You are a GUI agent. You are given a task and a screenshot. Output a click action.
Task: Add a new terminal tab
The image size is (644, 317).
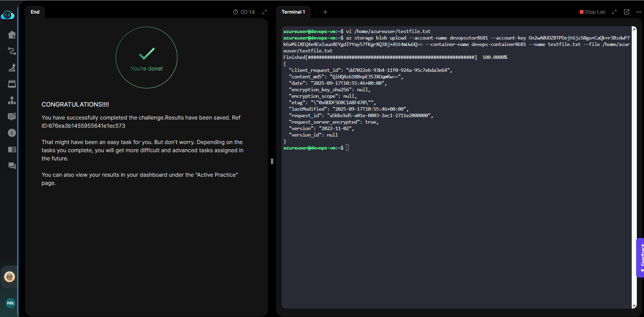pos(325,12)
